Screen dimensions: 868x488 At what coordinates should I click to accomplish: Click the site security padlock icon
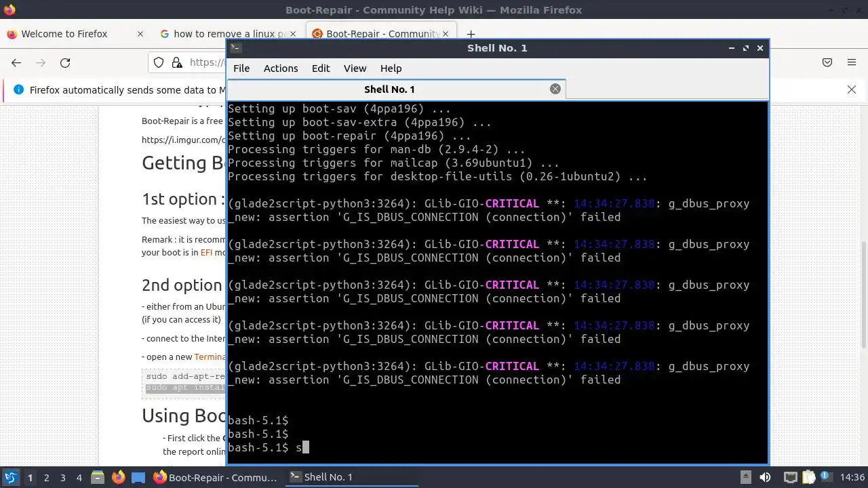(x=176, y=62)
